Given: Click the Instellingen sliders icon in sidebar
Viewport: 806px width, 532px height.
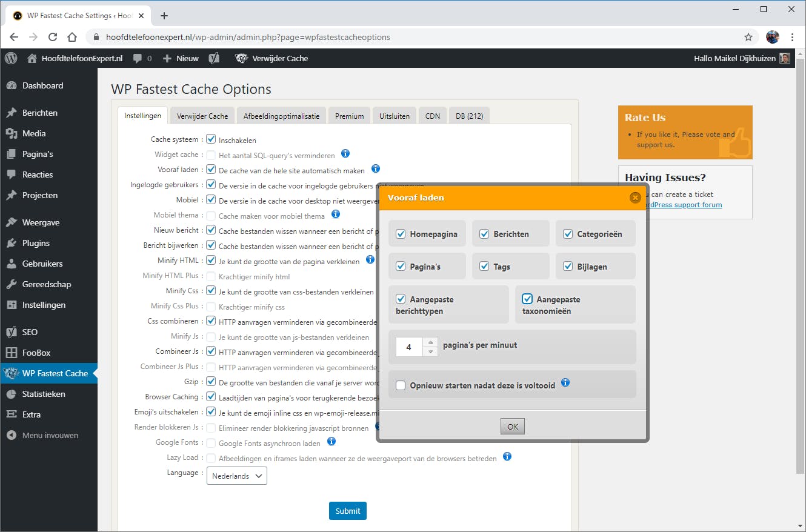Looking at the screenshot, I should click(x=11, y=305).
